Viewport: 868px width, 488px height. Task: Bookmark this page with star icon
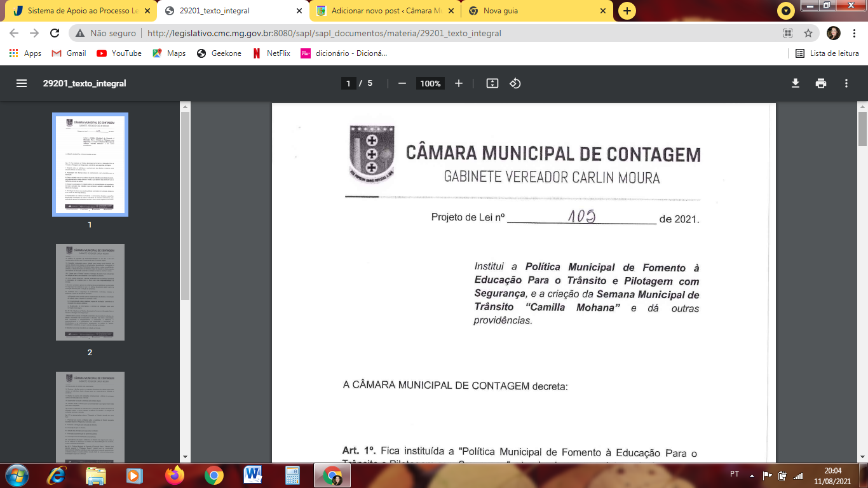click(808, 33)
